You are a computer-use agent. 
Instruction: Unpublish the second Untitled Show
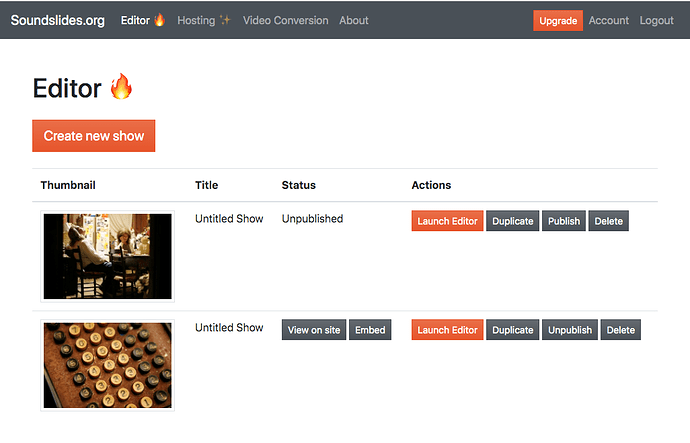[570, 330]
